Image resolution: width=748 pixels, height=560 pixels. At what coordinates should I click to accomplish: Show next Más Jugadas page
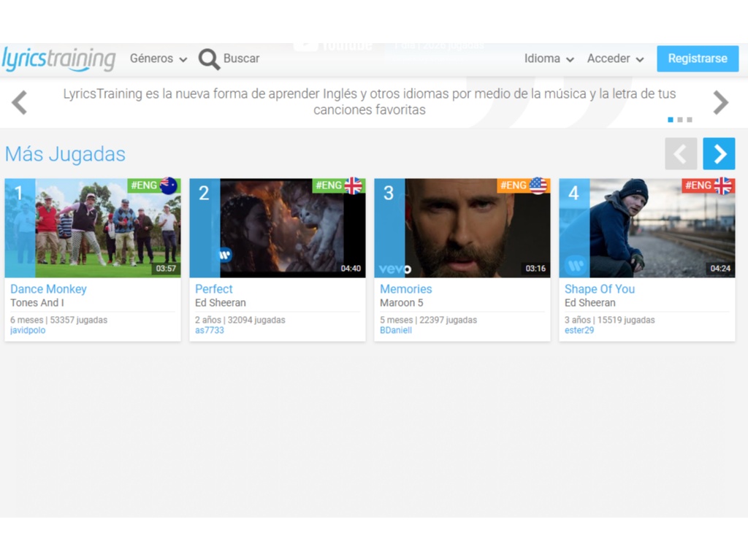(x=719, y=153)
